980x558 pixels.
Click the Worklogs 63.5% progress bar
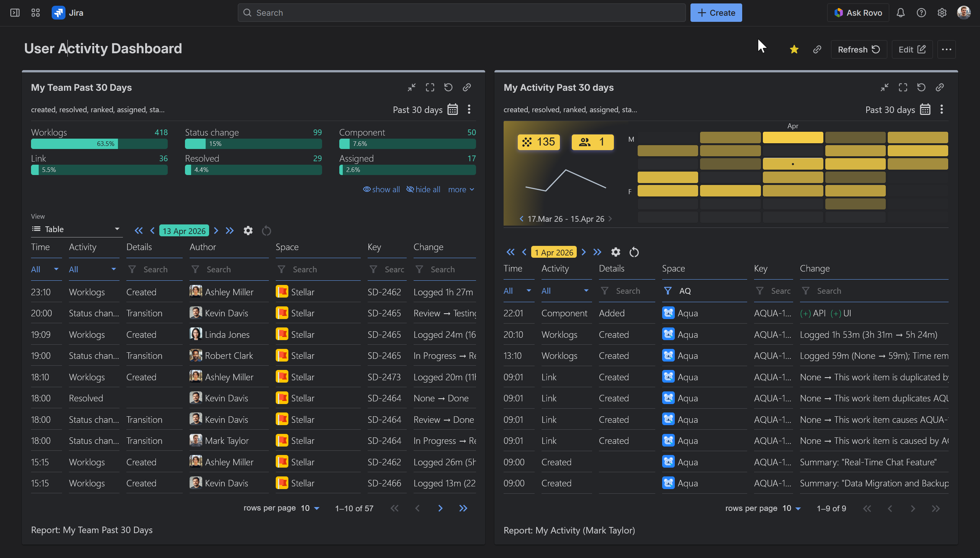tap(99, 144)
